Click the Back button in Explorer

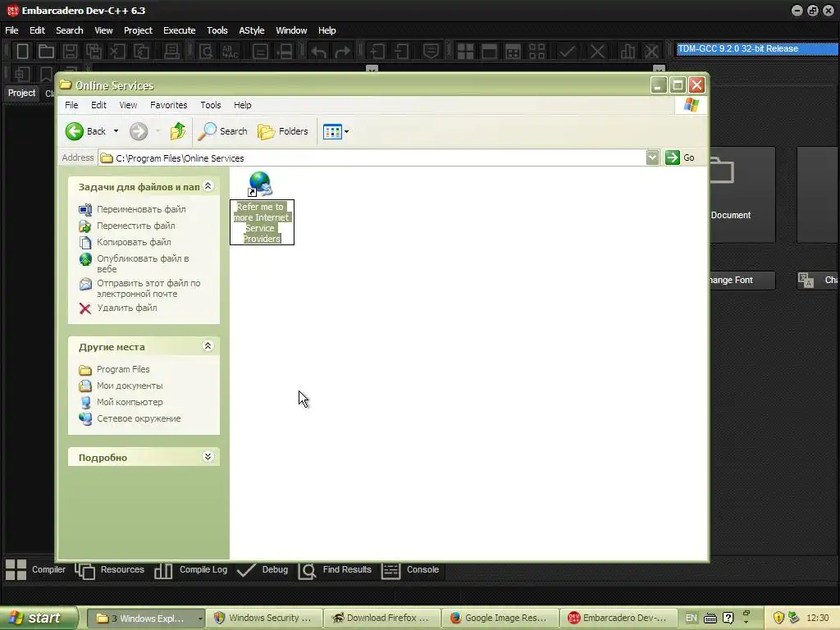coord(85,131)
